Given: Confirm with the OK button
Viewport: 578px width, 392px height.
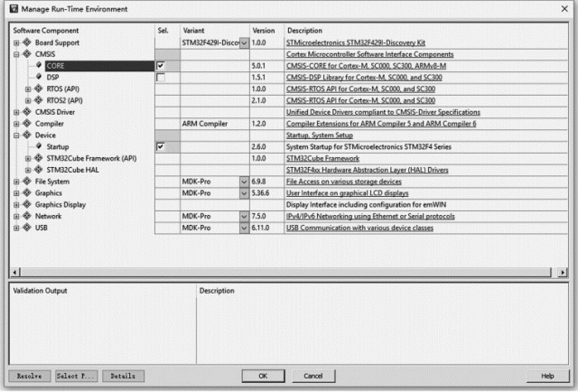Looking at the screenshot, I should [x=263, y=376].
